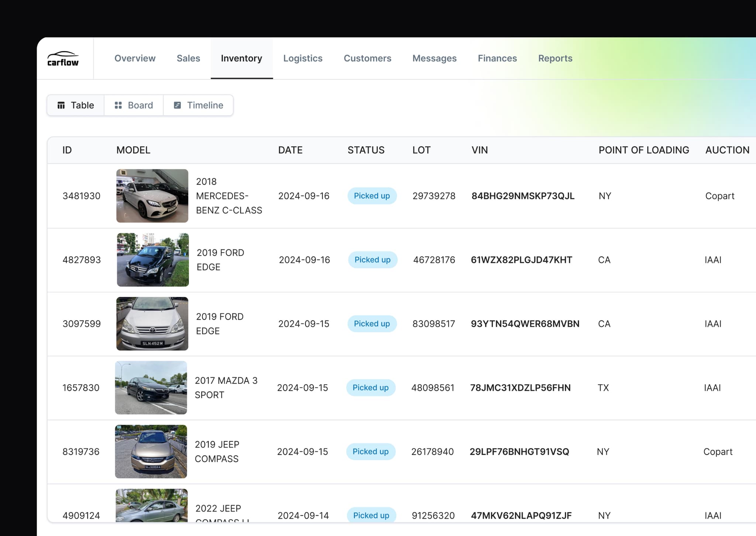Open the 2017 Mazda 3 Sport photo
This screenshot has height=536, width=756.
pyautogui.click(x=151, y=388)
